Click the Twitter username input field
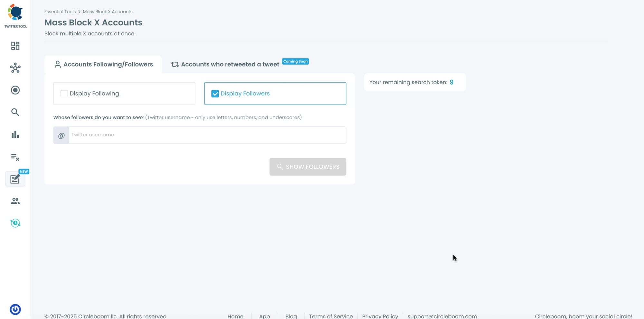This screenshot has height=319, width=644. pyautogui.click(x=207, y=135)
